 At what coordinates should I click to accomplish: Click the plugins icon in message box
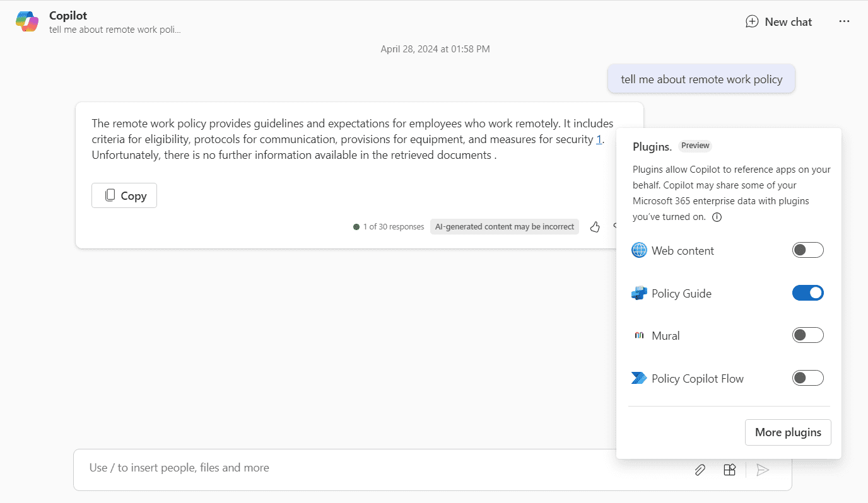pyautogui.click(x=729, y=470)
